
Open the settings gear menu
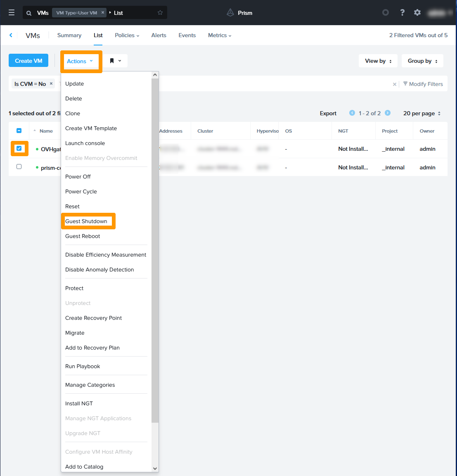click(x=417, y=13)
